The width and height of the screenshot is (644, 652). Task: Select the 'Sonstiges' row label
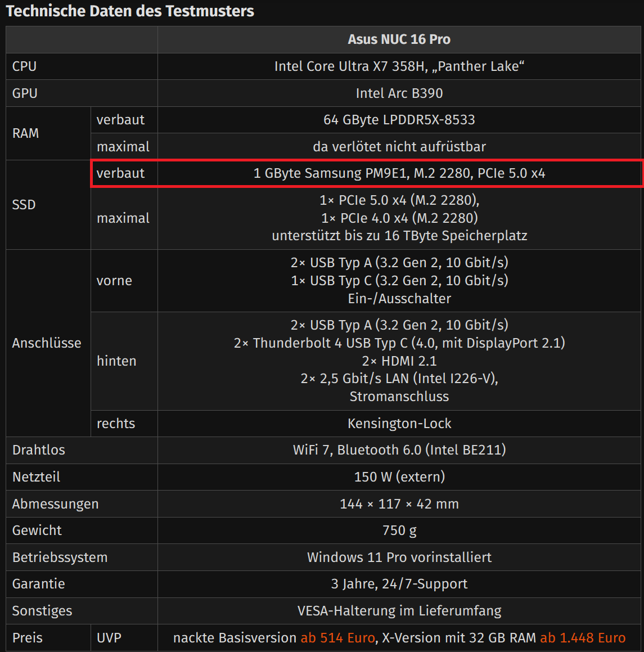click(x=42, y=611)
